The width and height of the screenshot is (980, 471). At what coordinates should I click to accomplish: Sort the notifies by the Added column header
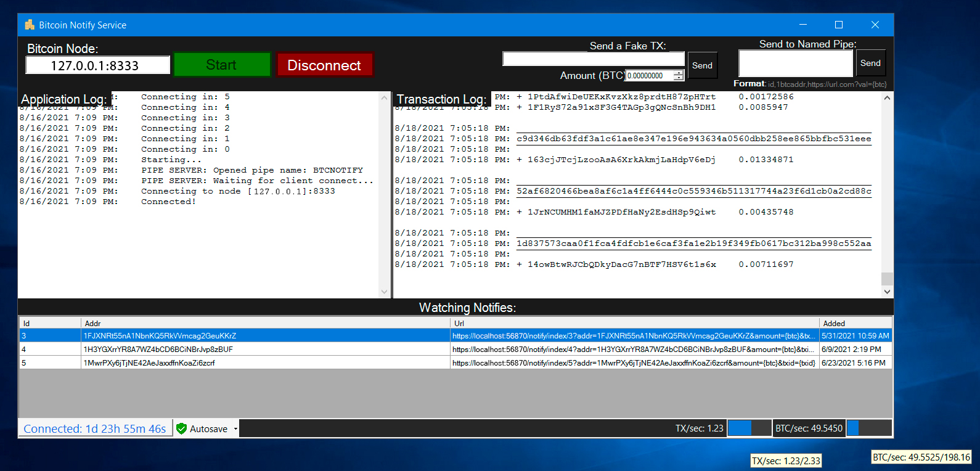pyautogui.click(x=855, y=323)
